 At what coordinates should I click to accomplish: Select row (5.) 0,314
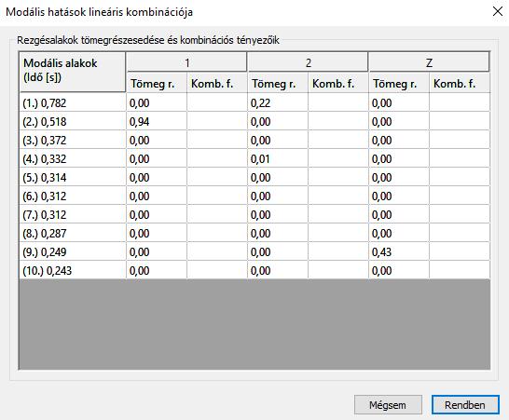pos(73,177)
